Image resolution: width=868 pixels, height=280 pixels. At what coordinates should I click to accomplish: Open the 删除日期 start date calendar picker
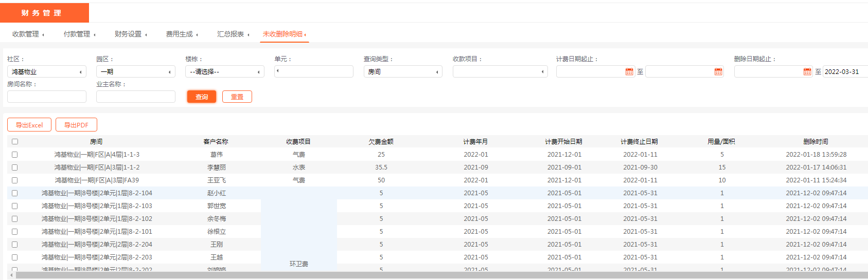(x=807, y=72)
